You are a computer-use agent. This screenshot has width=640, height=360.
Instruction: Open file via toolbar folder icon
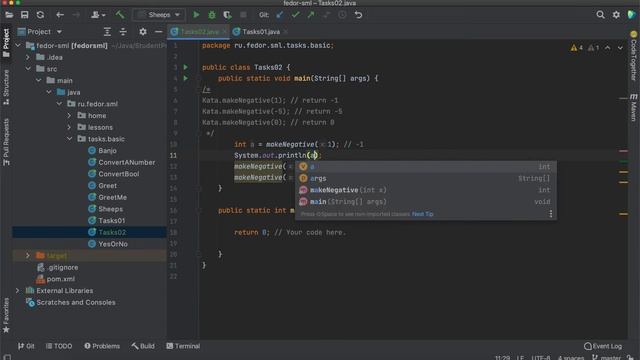[9, 15]
